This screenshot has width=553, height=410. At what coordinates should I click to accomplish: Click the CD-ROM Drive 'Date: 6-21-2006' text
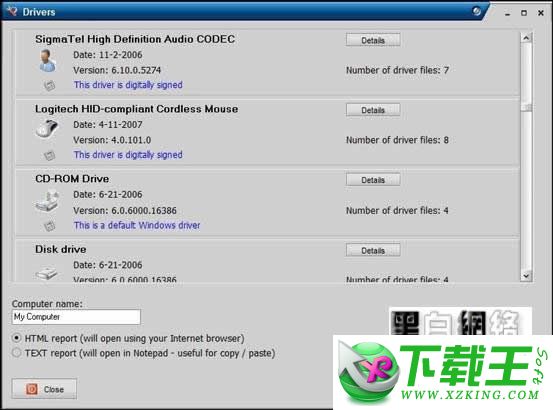pyautogui.click(x=108, y=195)
